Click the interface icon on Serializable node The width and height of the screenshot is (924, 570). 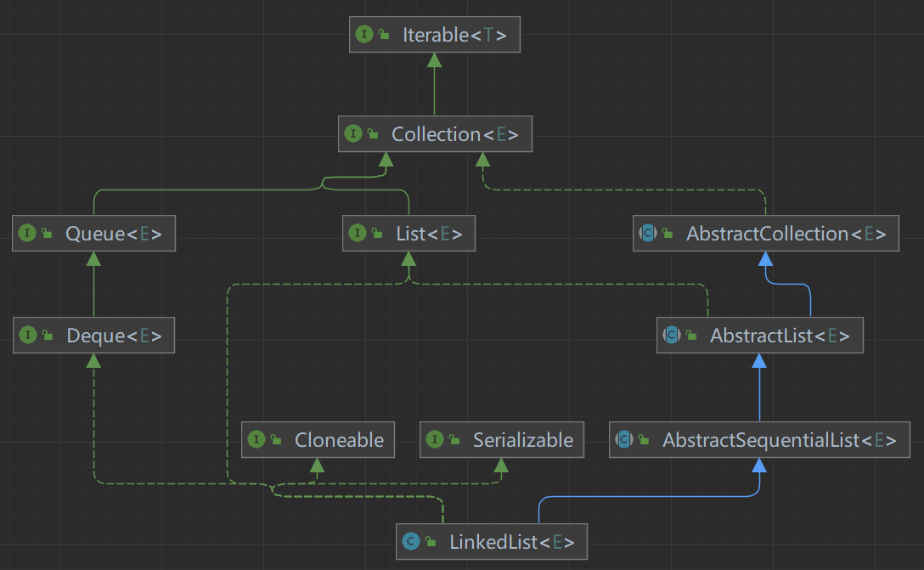pos(434,439)
